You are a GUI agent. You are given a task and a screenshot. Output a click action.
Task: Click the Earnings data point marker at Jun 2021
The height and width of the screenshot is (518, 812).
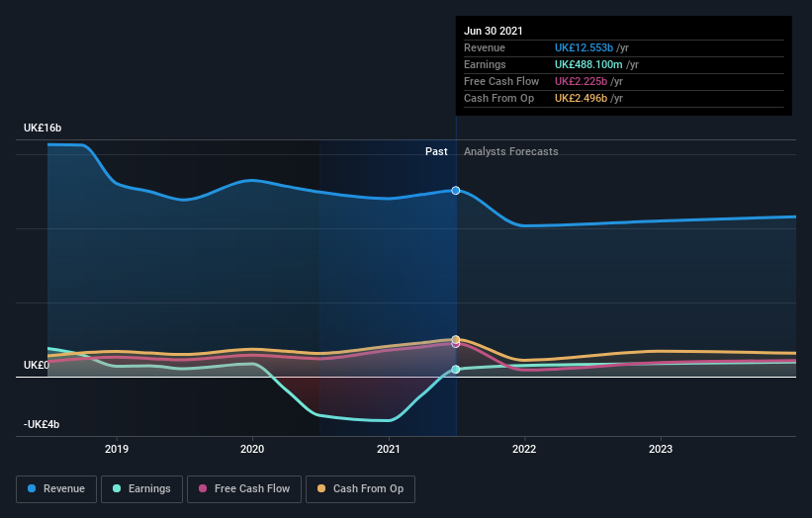[x=456, y=370]
